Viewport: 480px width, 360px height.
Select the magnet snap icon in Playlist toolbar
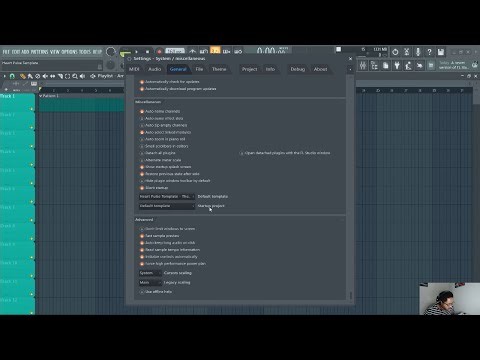(12, 76)
